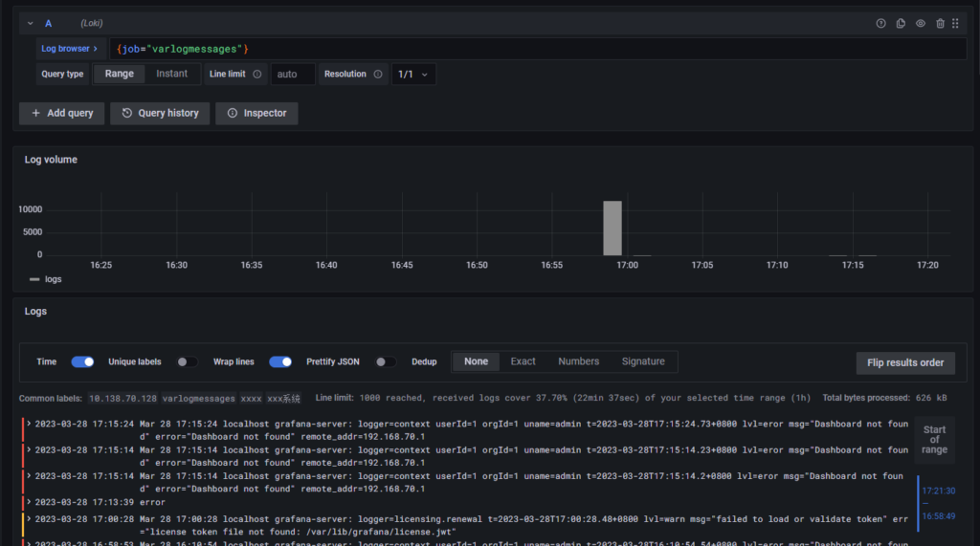Click the Line limit info icon

(257, 74)
